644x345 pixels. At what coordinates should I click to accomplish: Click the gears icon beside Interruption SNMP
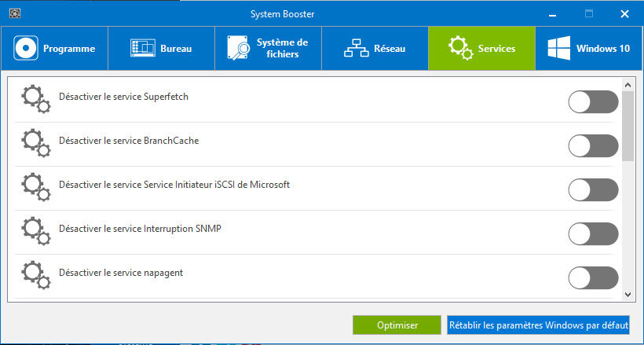35,231
